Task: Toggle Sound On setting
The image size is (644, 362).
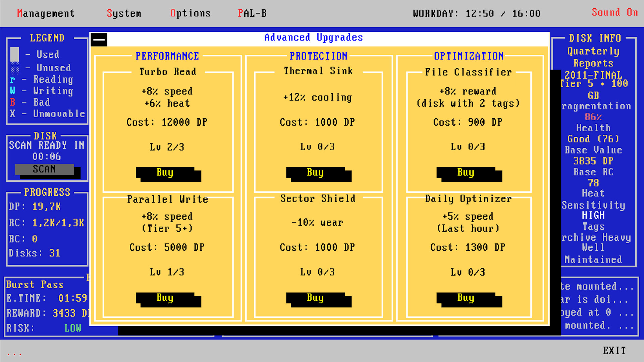Action: click(614, 12)
